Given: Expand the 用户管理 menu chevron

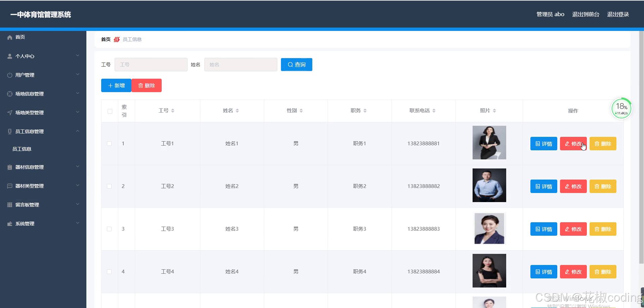Looking at the screenshot, I should (x=78, y=74).
